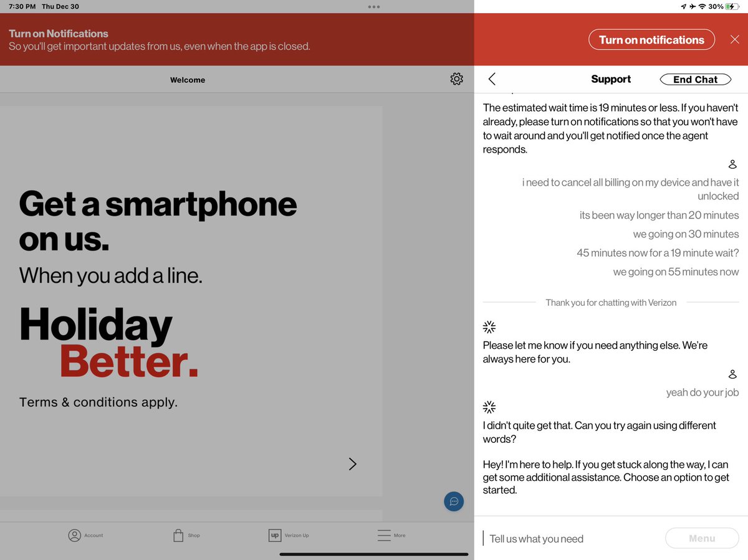Tap message 'we going on 55 minutes now'
This screenshot has height=560, width=748.
coord(676,272)
